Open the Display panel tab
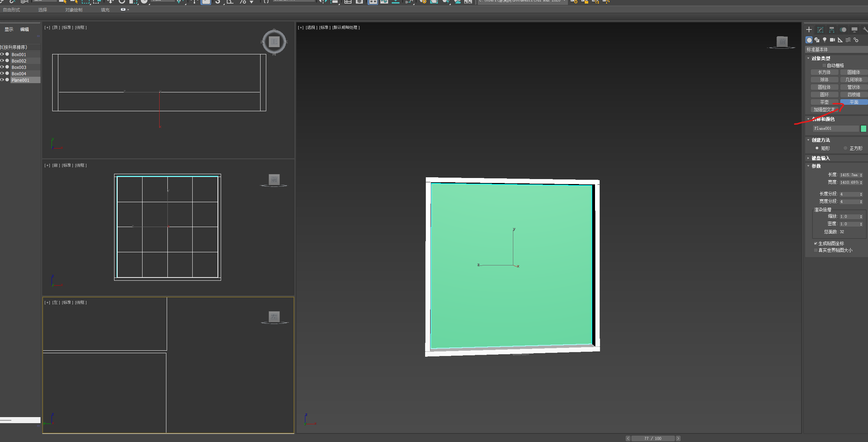Viewport: 868px width, 442px height. (x=854, y=29)
